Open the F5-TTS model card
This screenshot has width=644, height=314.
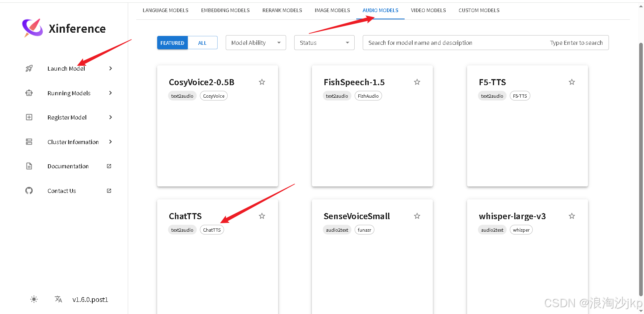tap(528, 126)
